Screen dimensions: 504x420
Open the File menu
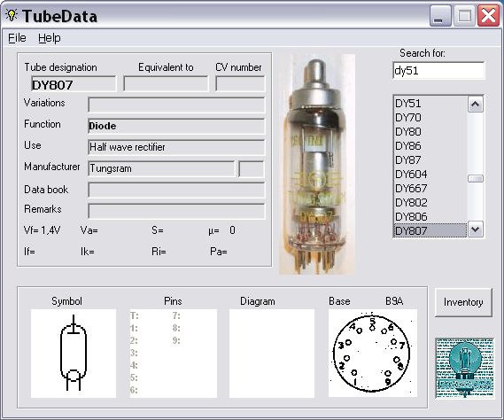[x=17, y=38]
